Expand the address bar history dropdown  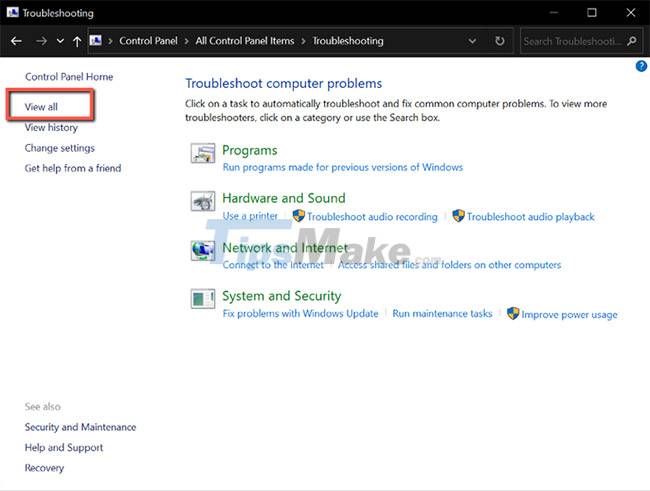[x=472, y=41]
